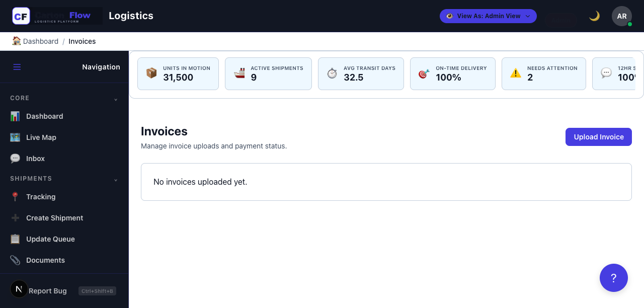Click the Report Bug option
Screen dimensions: 644x308
tap(47, 291)
